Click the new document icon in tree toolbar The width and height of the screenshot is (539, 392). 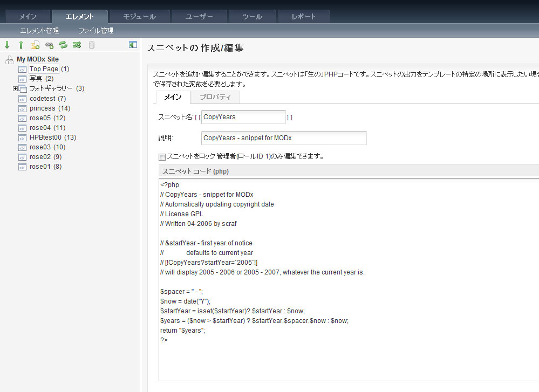tap(35, 45)
